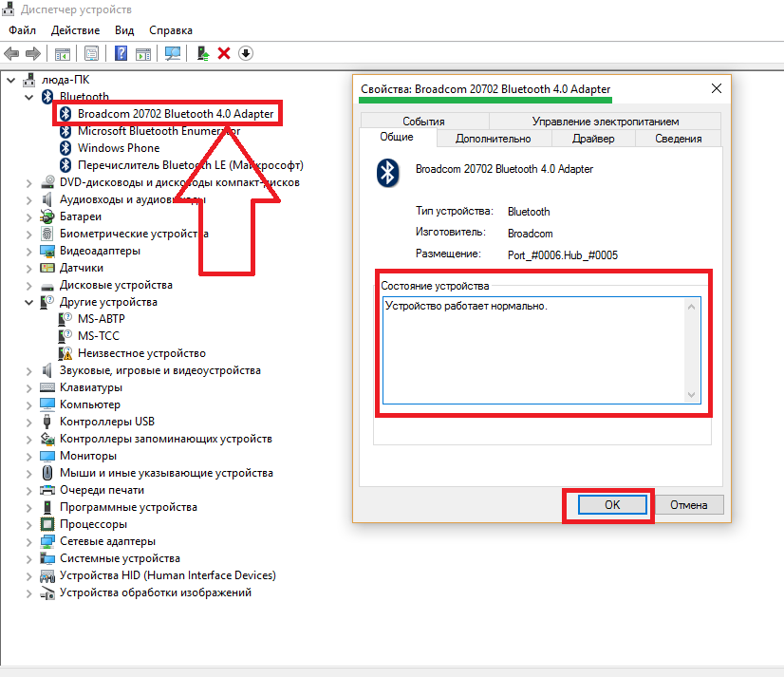Click the MS-TCC device icon
Image resolution: width=784 pixels, height=677 pixels.
(x=65, y=336)
